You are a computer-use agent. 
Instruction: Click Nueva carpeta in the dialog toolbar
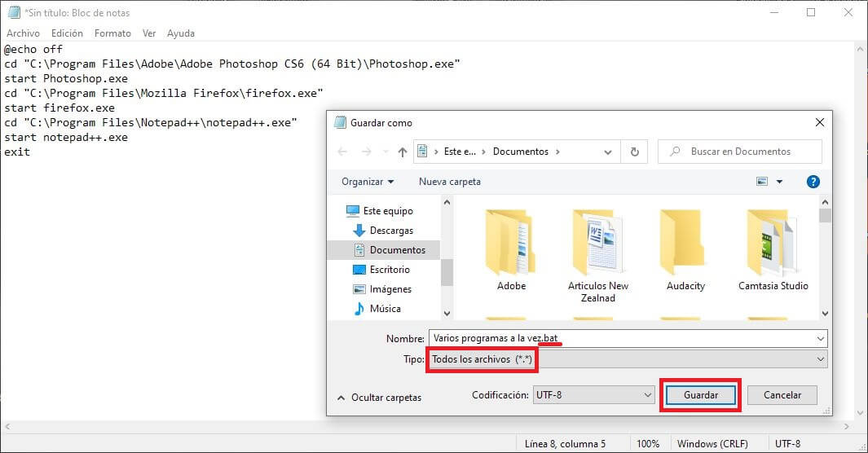point(450,182)
